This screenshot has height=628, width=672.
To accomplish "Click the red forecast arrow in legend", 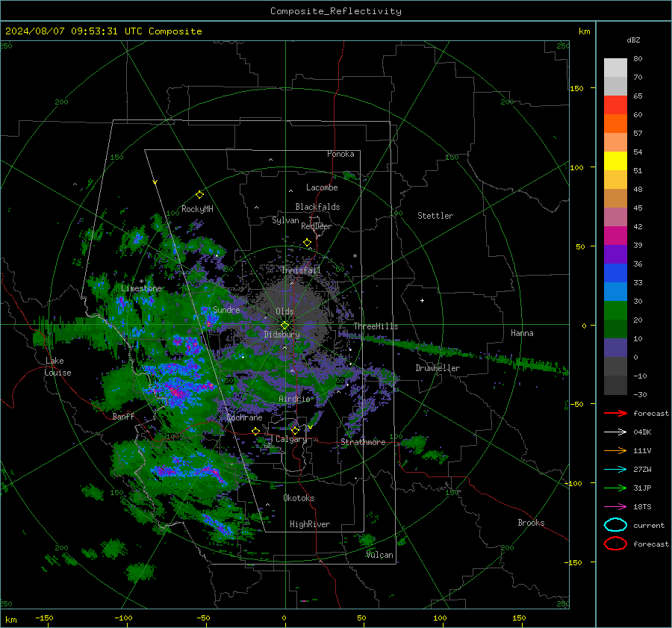I will click(615, 413).
